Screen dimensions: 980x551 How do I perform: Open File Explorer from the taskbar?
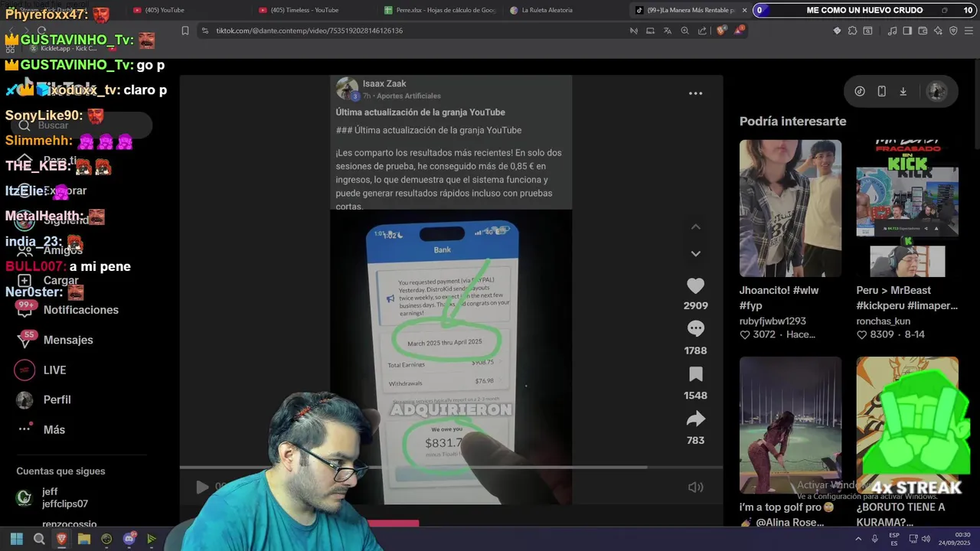coord(84,539)
